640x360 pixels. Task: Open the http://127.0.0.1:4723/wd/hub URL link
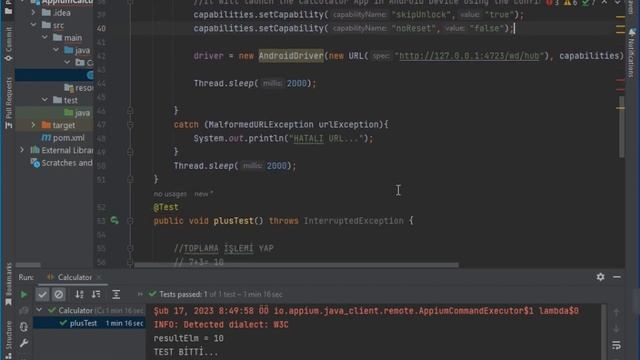tap(469, 56)
